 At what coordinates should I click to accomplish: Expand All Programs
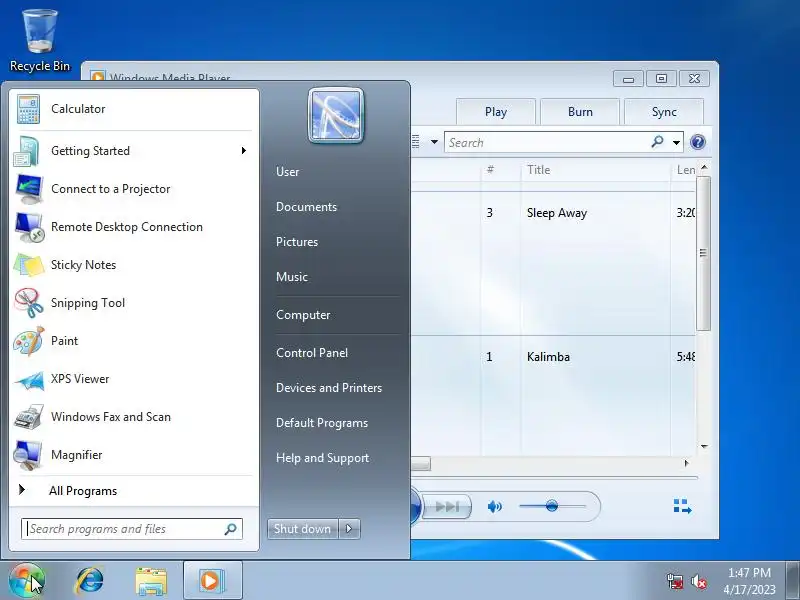[x=134, y=491]
